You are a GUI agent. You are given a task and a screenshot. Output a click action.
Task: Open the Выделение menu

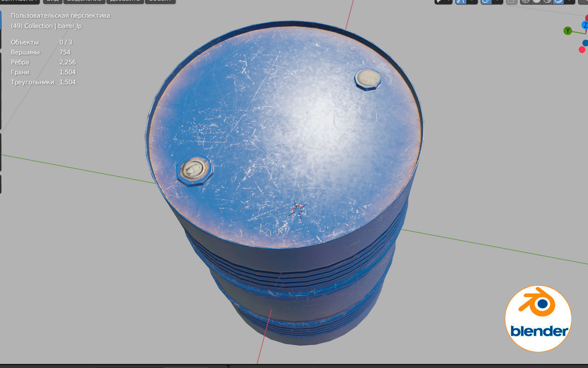84,1
